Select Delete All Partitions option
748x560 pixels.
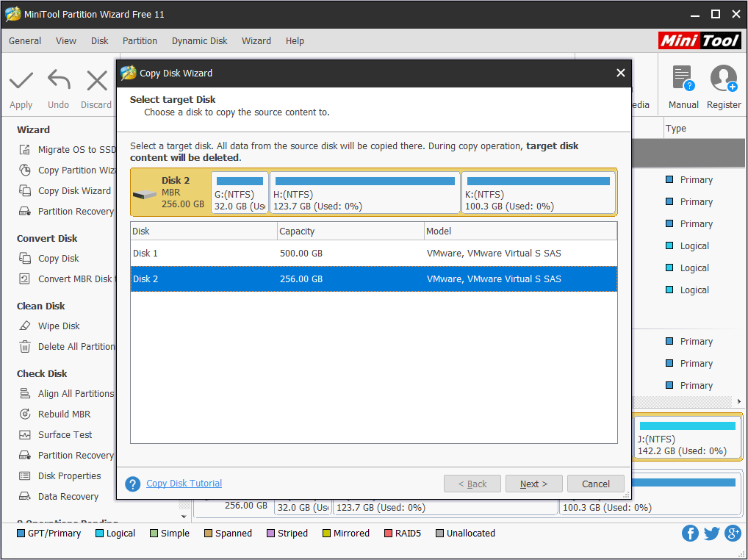click(x=67, y=347)
